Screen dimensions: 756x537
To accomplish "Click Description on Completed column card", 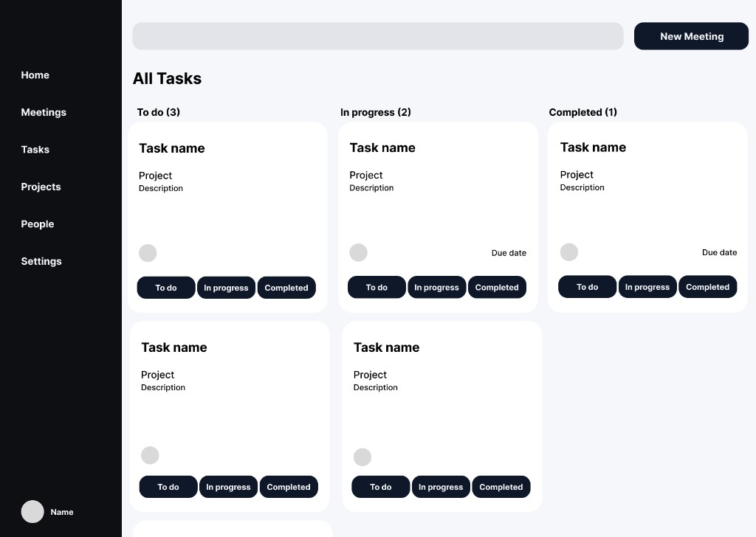I will (x=582, y=187).
